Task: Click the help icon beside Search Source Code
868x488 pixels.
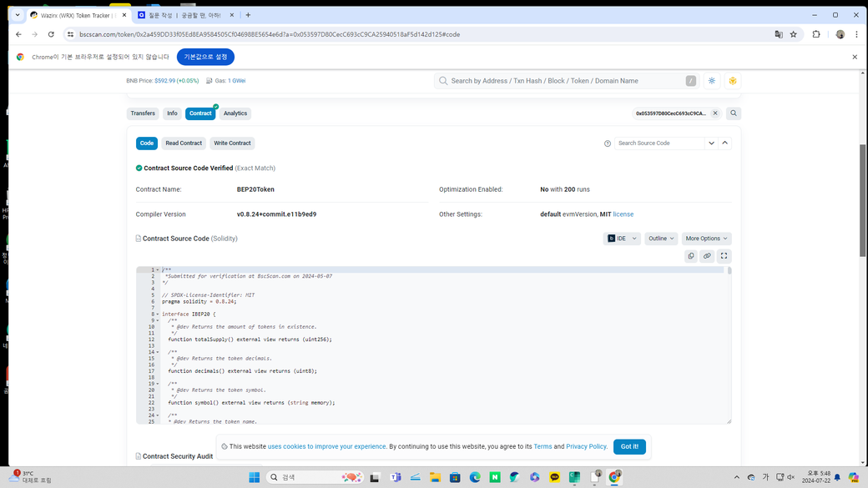Action: coord(608,143)
